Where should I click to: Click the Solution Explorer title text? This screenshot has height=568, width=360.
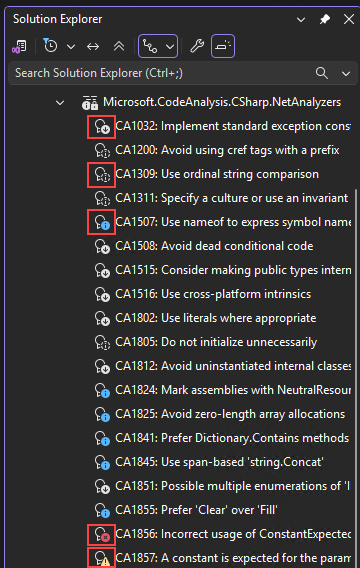tap(57, 19)
